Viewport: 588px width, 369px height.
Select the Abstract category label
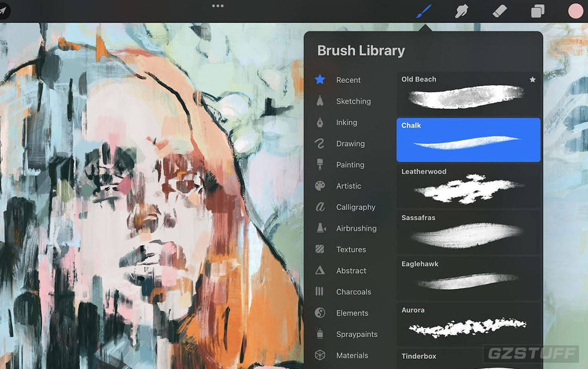pyautogui.click(x=351, y=271)
